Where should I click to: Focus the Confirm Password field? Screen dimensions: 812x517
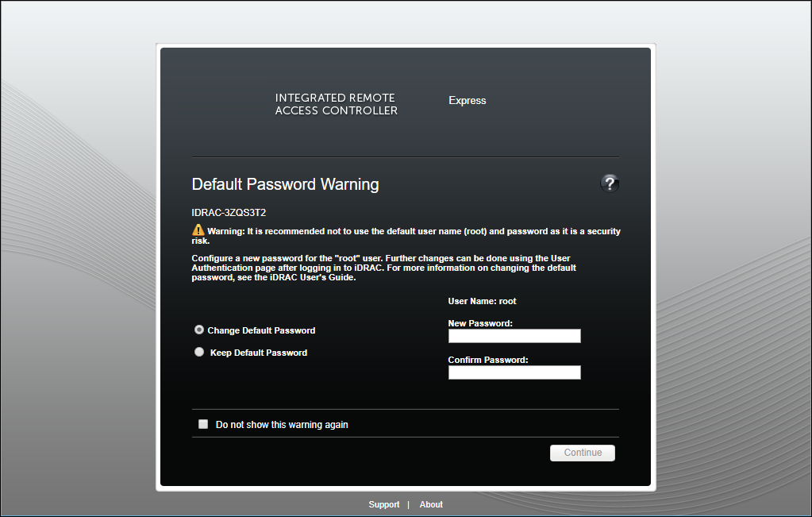tap(514, 372)
